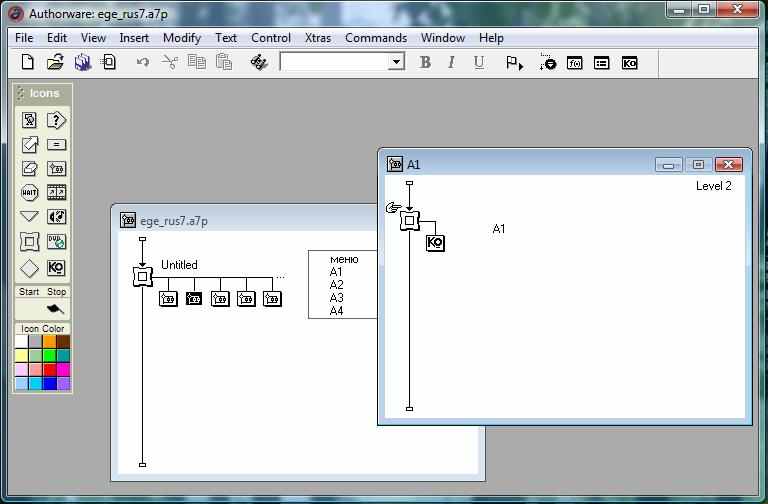Click the Copy toolbar icon
Screen dimensions: 768x504
point(196,62)
